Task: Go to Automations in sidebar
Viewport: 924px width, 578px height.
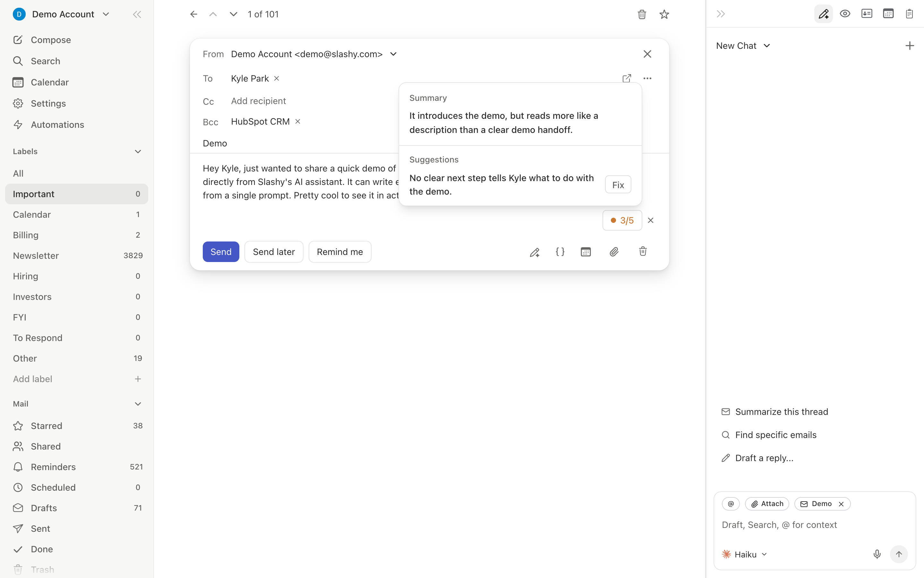Action: point(77,125)
